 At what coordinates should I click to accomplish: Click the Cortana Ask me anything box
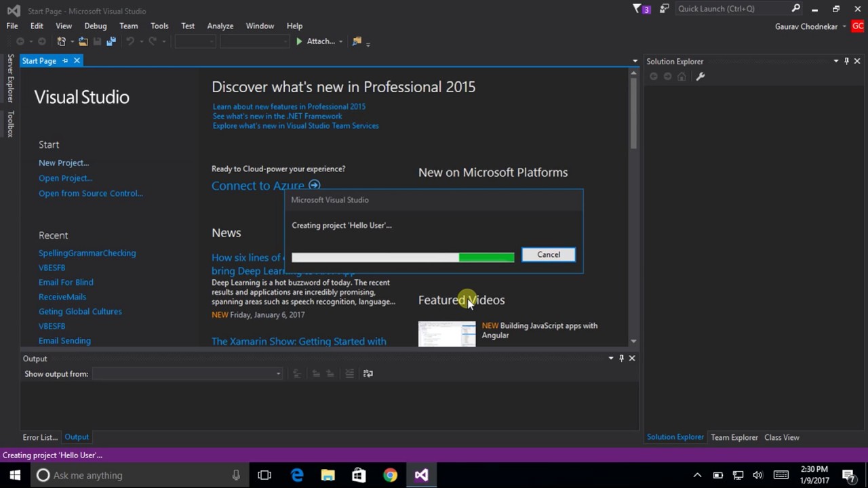click(x=140, y=475)
